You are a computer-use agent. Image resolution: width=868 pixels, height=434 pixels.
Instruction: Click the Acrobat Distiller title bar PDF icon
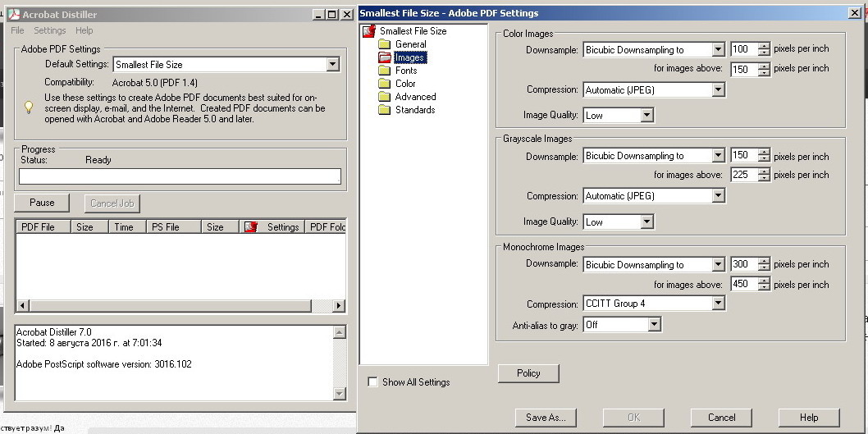coord(14,15)
